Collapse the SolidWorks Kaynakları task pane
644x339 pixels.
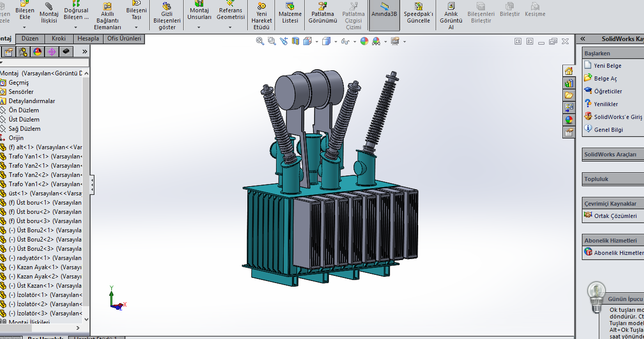tap(582, 39)
